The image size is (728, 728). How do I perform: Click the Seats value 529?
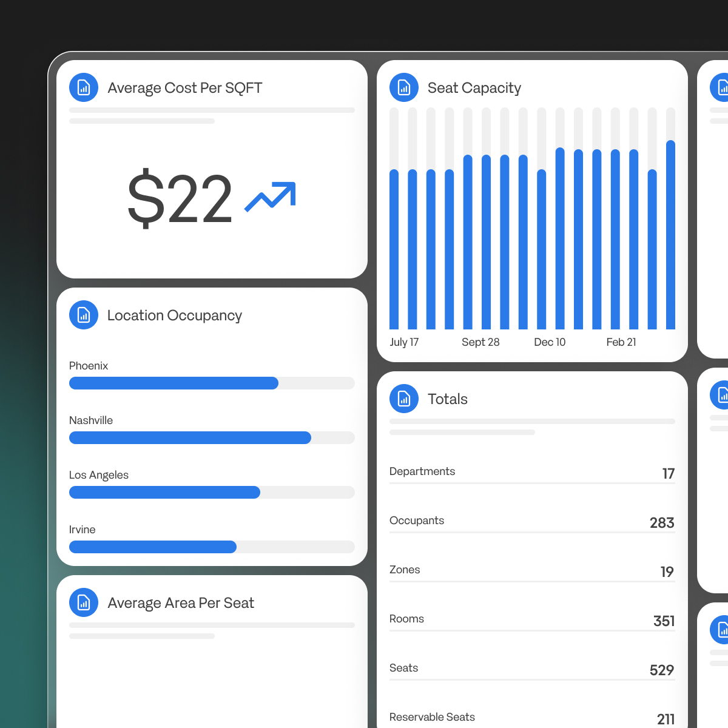[x=662, y=670]
